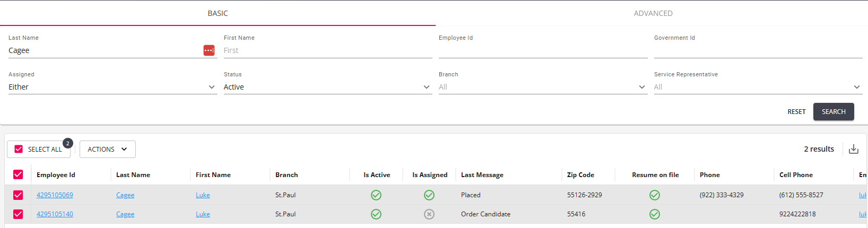Switch to the Advanced search tab
868x228 pixels.
point(653,13)
